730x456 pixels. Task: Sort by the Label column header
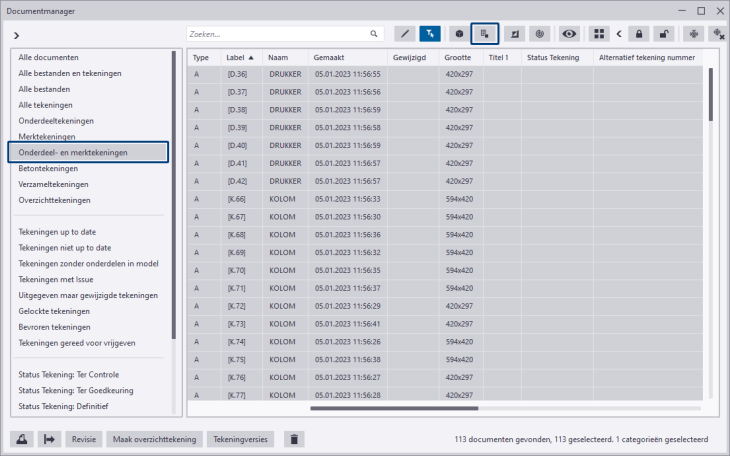pos(240,58)
